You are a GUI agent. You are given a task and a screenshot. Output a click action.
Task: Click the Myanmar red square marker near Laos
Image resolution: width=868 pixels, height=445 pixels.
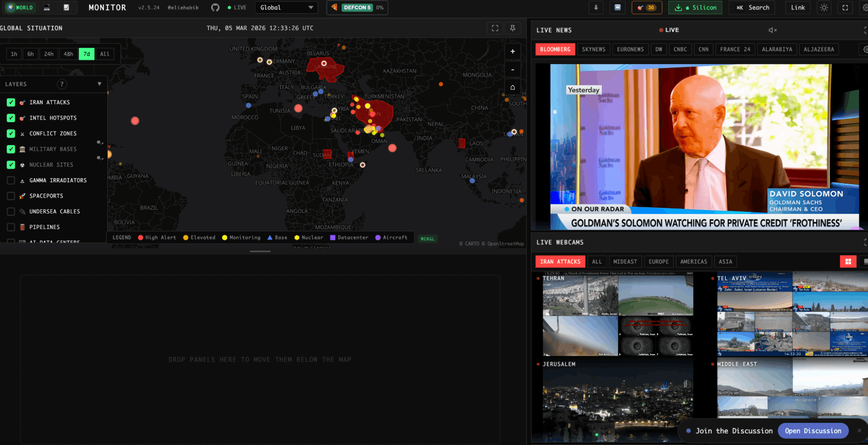462,143
